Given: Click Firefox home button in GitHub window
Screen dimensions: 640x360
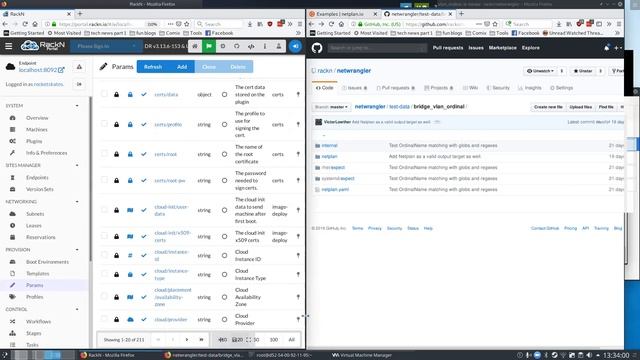Looking at the screenshot, I should tap(341, 24).
